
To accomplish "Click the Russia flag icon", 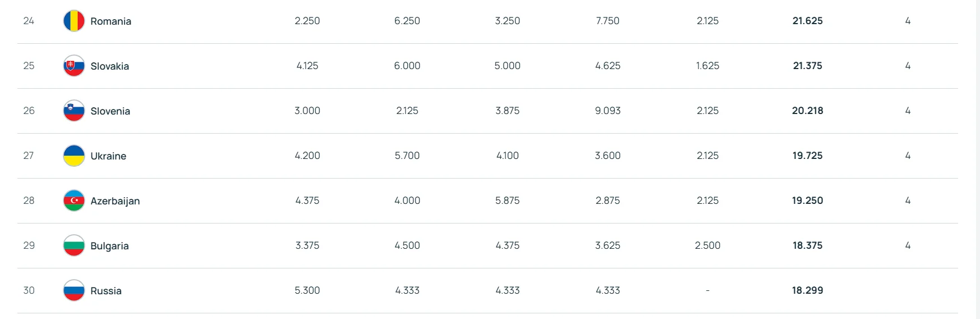I will pyautogui.click(x=73, y=290).
